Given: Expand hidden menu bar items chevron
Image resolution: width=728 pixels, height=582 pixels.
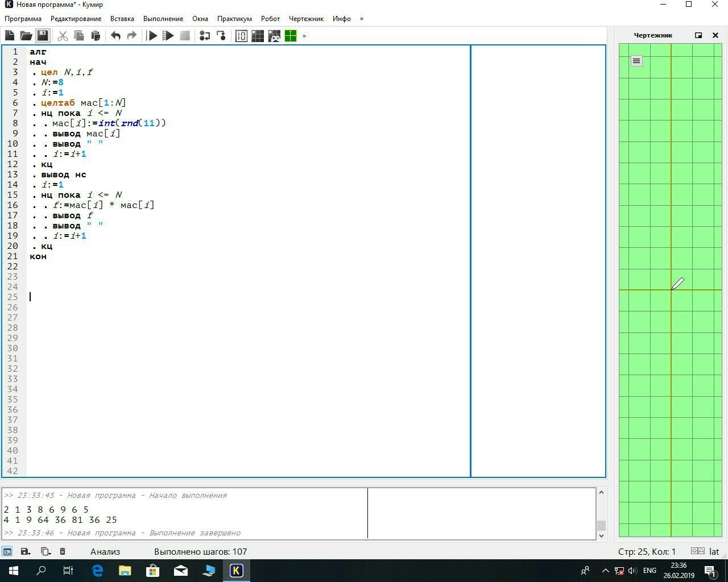Looking at the screenshot, I should (x=361, y=19).
